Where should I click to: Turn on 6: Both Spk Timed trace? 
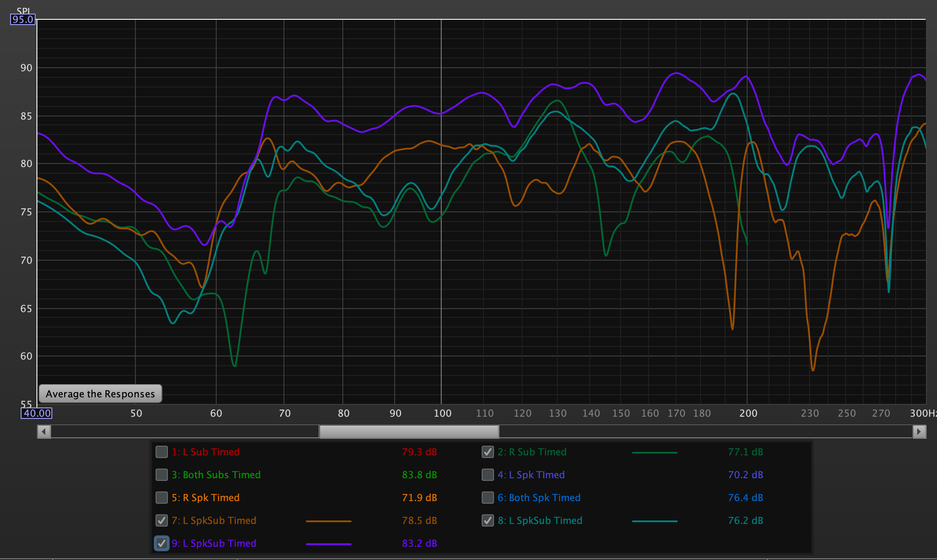[x=488, y=498]
